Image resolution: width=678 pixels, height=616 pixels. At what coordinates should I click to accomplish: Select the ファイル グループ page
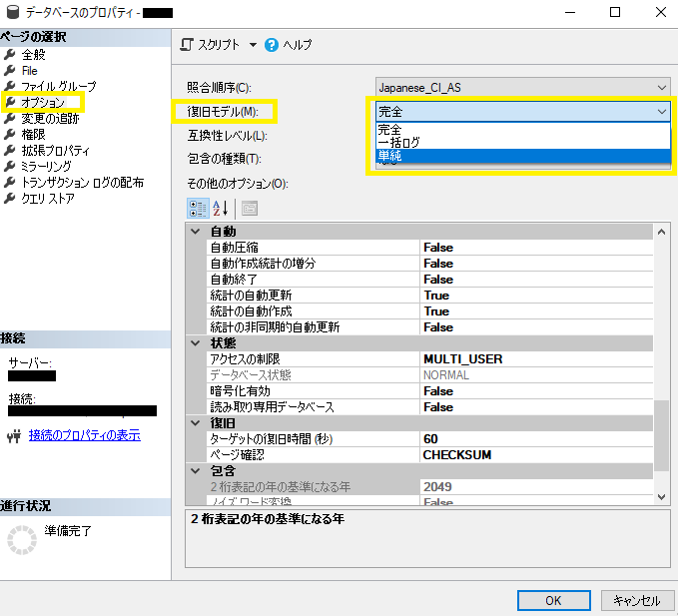coord(59,87)
